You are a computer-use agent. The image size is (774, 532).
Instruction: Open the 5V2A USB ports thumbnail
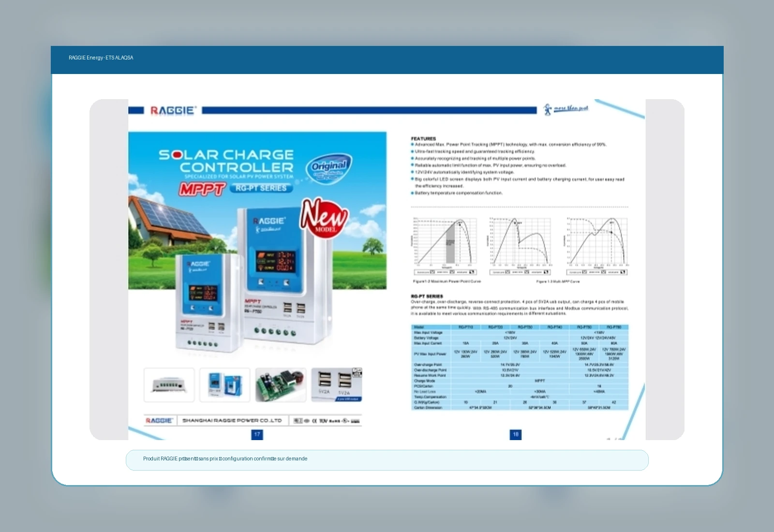tap(337, 385)
